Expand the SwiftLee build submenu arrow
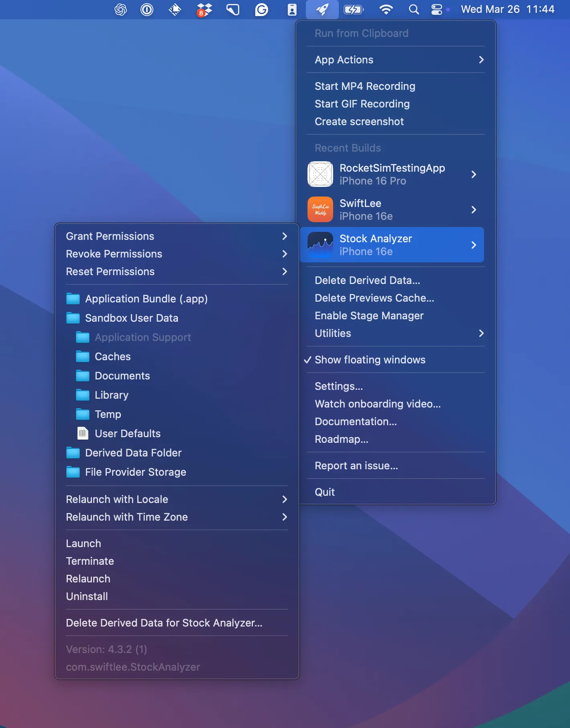This screenshot has width=570, height=728. (474, 209)
